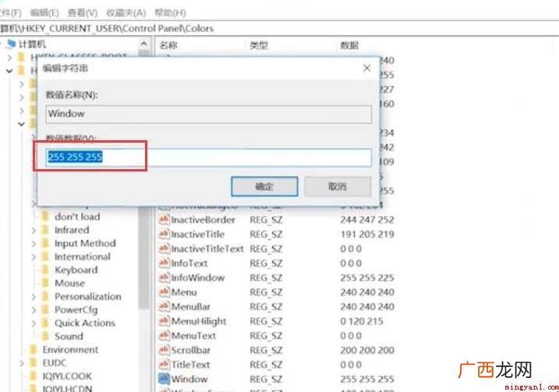Click the Sound folder icon
Screen dimensions: 559x392
click(x=45, y=336)
